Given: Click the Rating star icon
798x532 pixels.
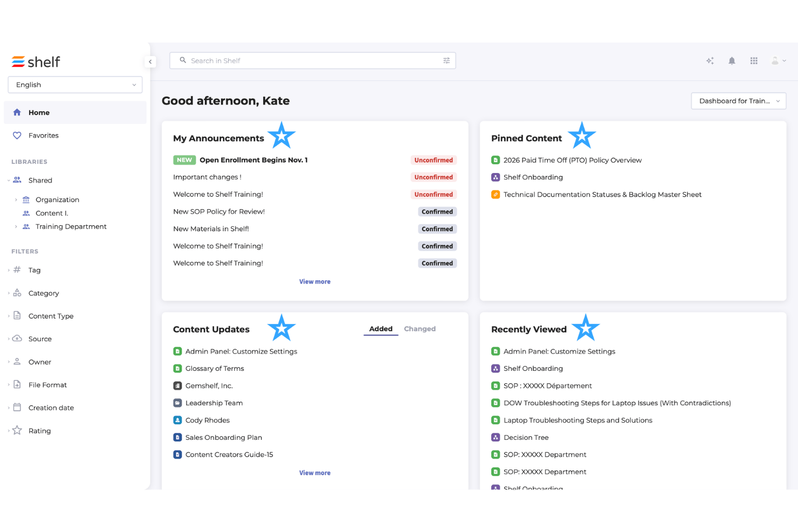Looking at the screenshot, I should [x=17, y=431].
